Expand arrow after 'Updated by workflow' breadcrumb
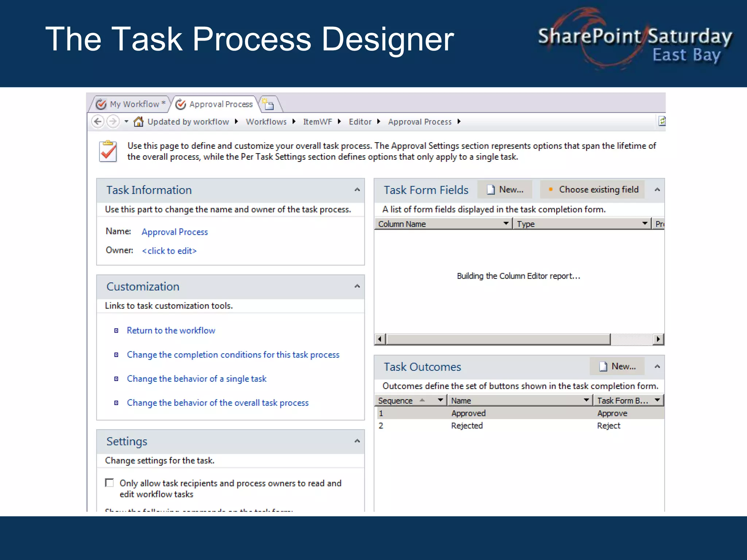The width and height of the screenshot is (747, 560). coord(236,121)
